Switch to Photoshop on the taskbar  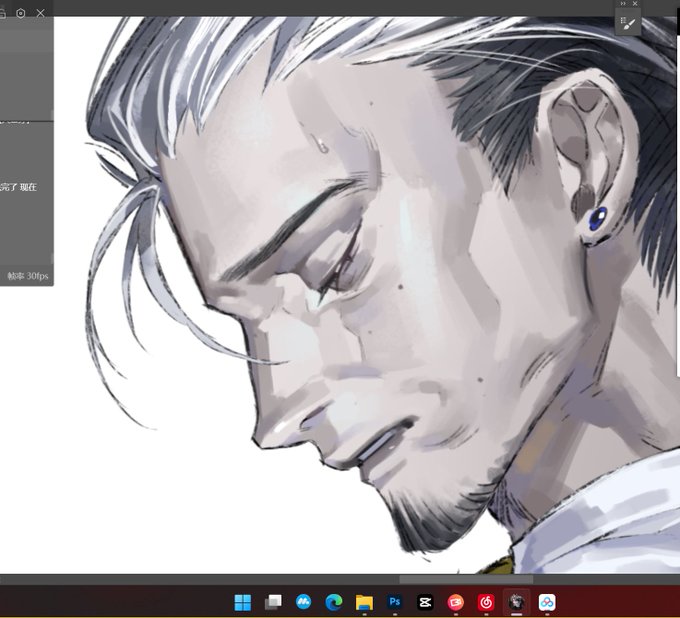[x=395, y=602]
